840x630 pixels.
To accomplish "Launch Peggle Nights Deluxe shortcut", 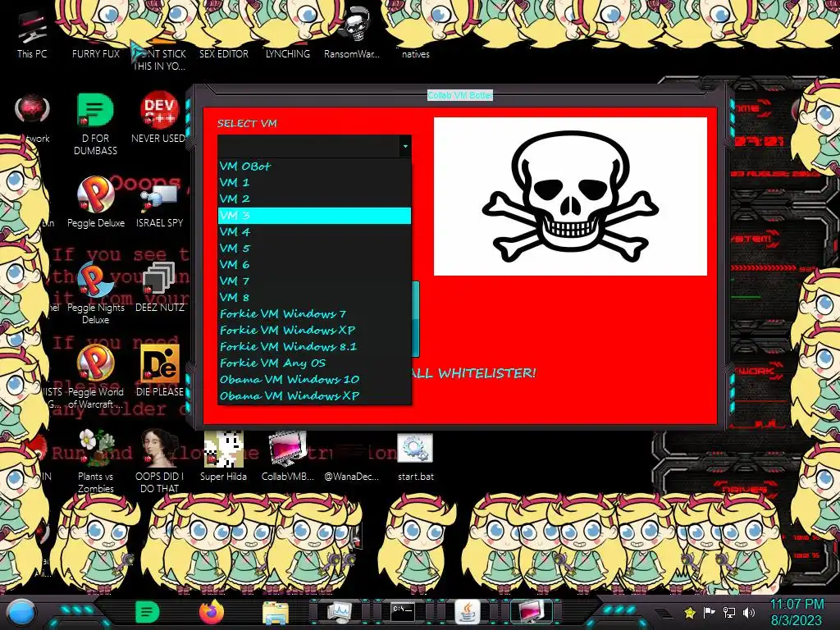I will 95,294.
